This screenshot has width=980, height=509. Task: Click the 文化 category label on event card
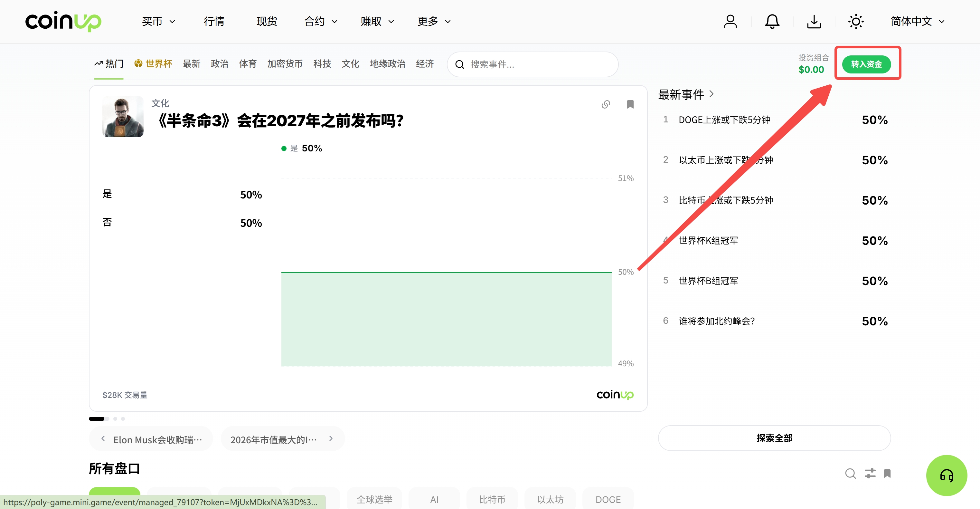pyautogui.click(x=160, y=103)
